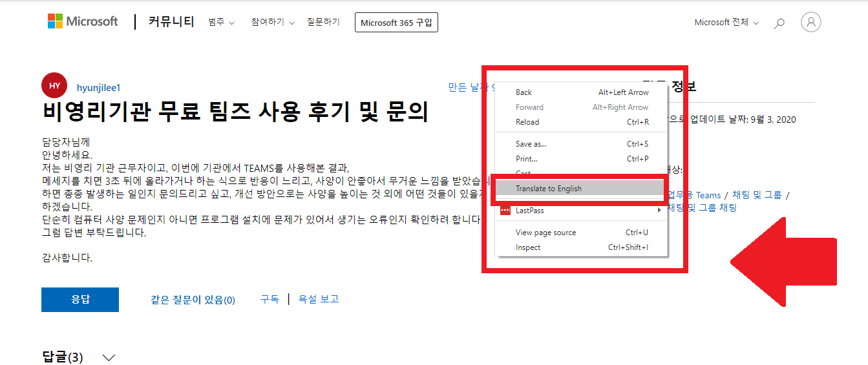868x365 pixels.
Task: Select Reload in the context menu
Action: tap(580, 122)
